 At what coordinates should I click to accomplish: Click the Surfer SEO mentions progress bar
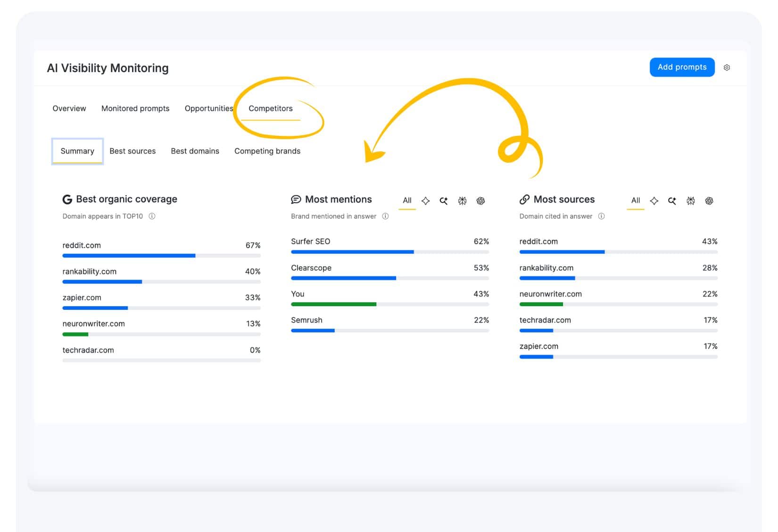[x=390, y=252]
